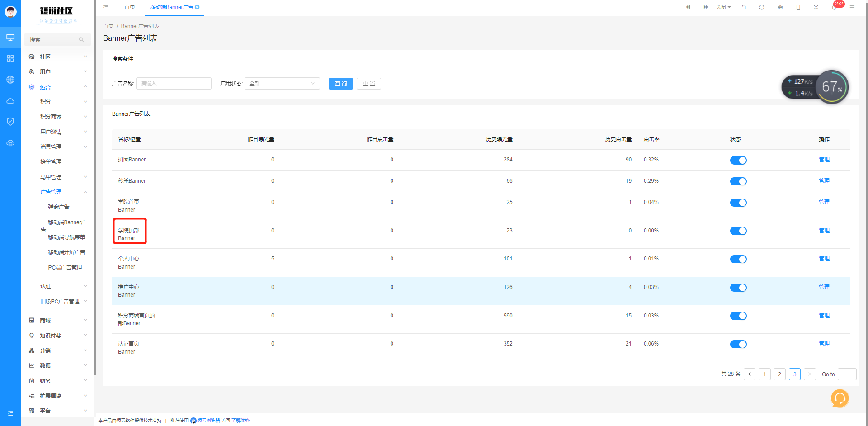Click the clear cache broom icon
Screen dimensions: 868x426
click(780, 7)
